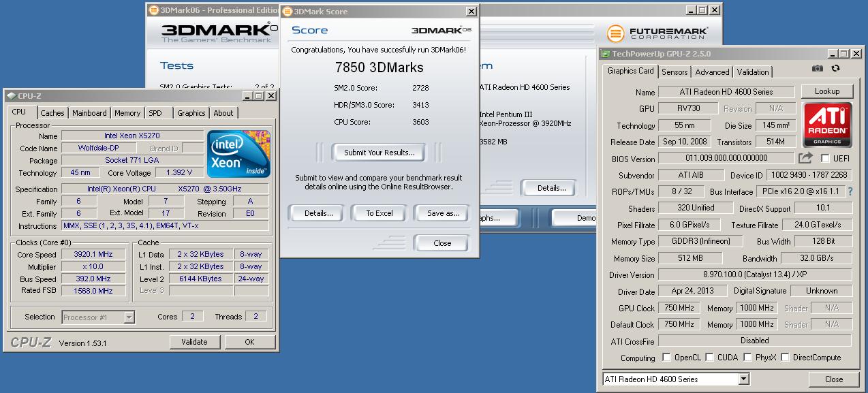
Task: Switch to the Sensors tab in GPU-Z
Action: point(674,72)
